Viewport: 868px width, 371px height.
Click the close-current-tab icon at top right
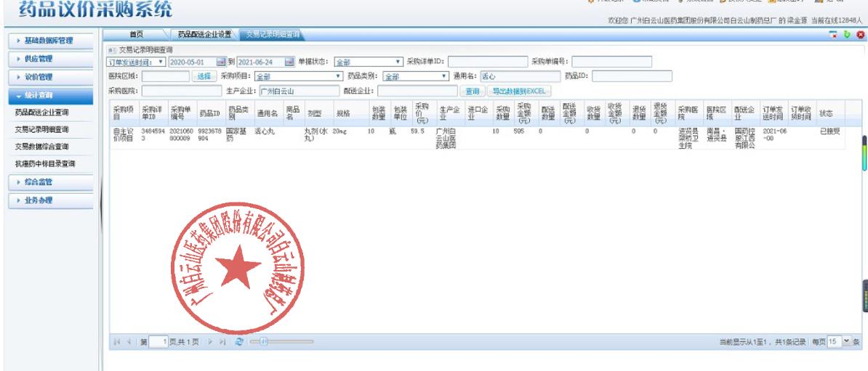pos(833,35)
